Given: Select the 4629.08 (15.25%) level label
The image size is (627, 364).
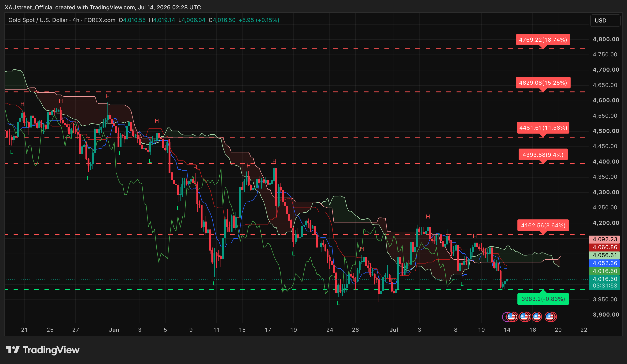Looking at the screenshot, I should pos(543,83).
